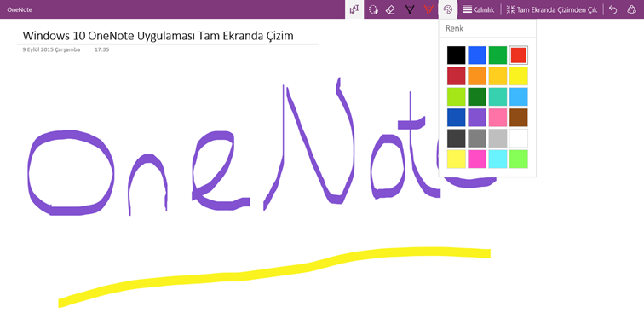Choose the eraser tool
Image resolution: width=644 pixels, height=336 pixels.
tap(391, 9)
